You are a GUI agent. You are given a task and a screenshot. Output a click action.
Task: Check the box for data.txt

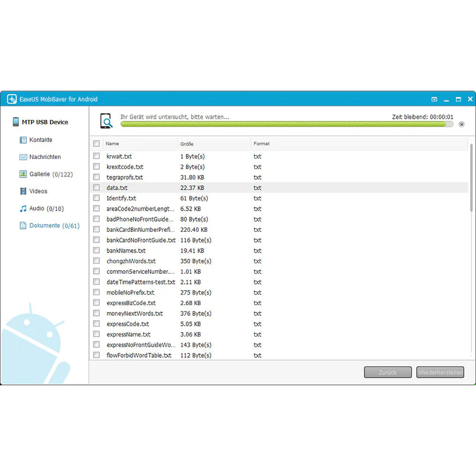pos(96,188)
